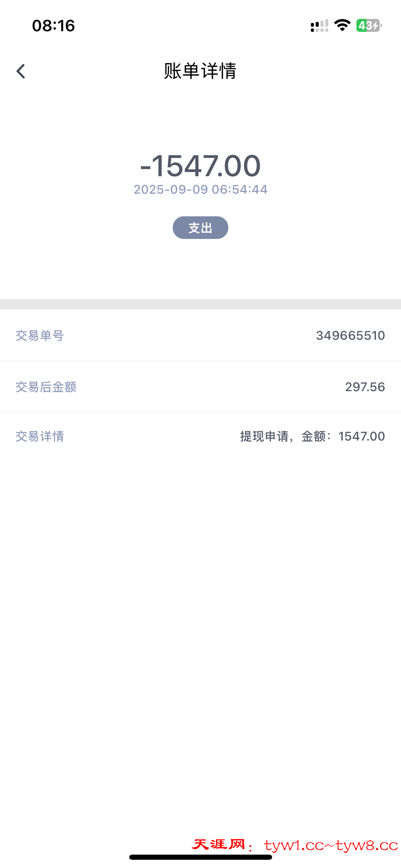Tap the 账单详情 page title
The width and height of the screenshot is (401, 868).
coord(200,71)
